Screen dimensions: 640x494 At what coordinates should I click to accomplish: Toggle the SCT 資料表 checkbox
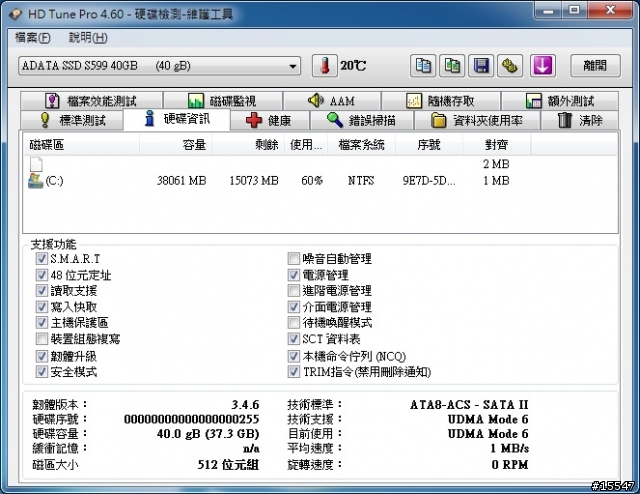pos(293,339)
